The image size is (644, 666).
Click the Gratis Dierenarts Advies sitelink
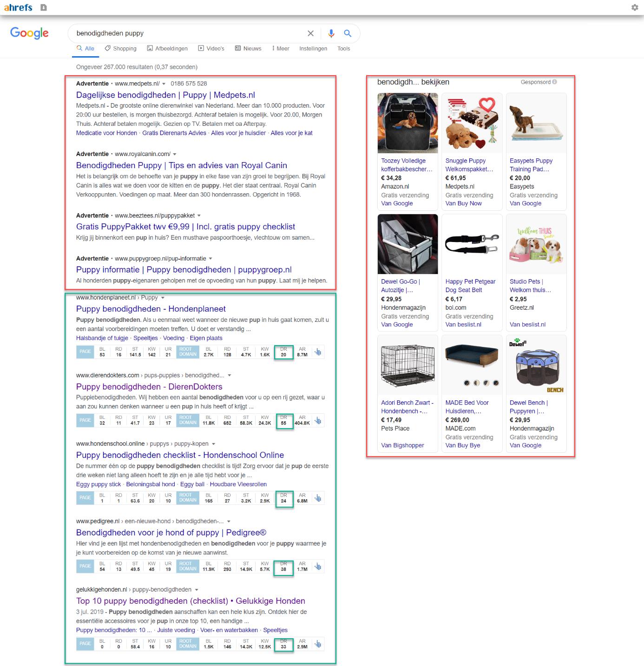coord(174,133)
